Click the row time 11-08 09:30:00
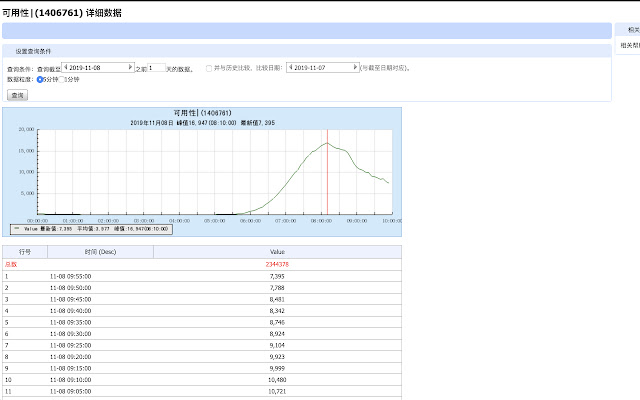The image size is (640, 400). tap(71, 333)
